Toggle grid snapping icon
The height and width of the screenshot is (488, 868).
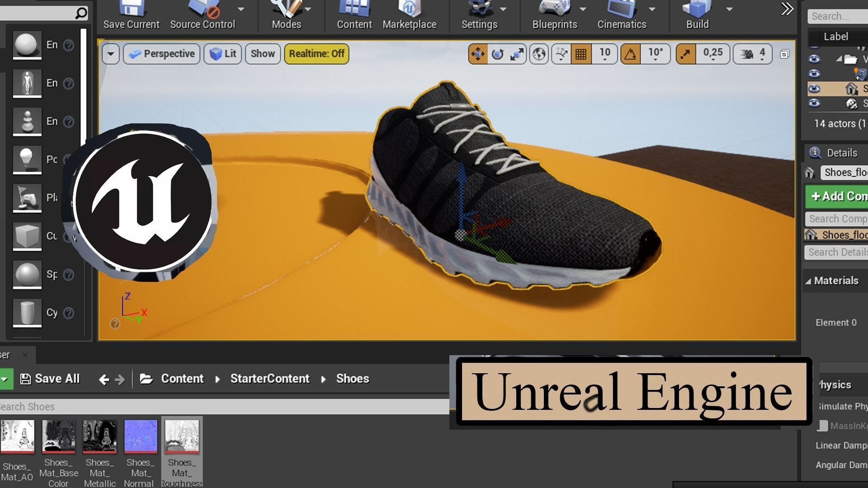tap(581, 54)
